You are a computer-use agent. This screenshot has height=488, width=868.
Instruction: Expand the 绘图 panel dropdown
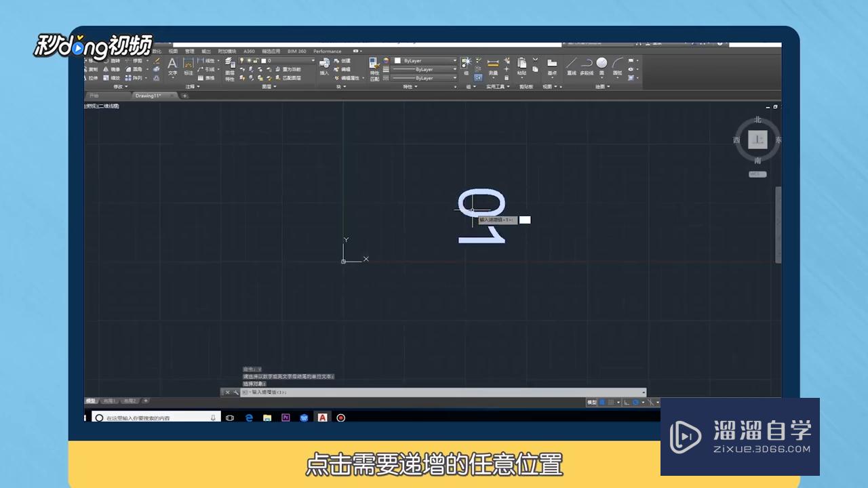click(603, 87)
